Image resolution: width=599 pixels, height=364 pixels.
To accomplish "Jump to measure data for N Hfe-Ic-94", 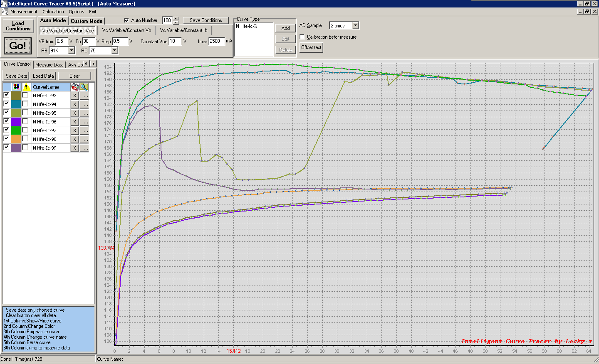I will point(84,104).
